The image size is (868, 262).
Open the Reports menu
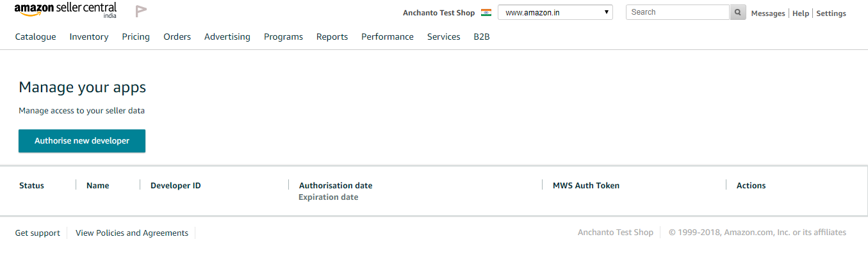(x=332, y=37)
